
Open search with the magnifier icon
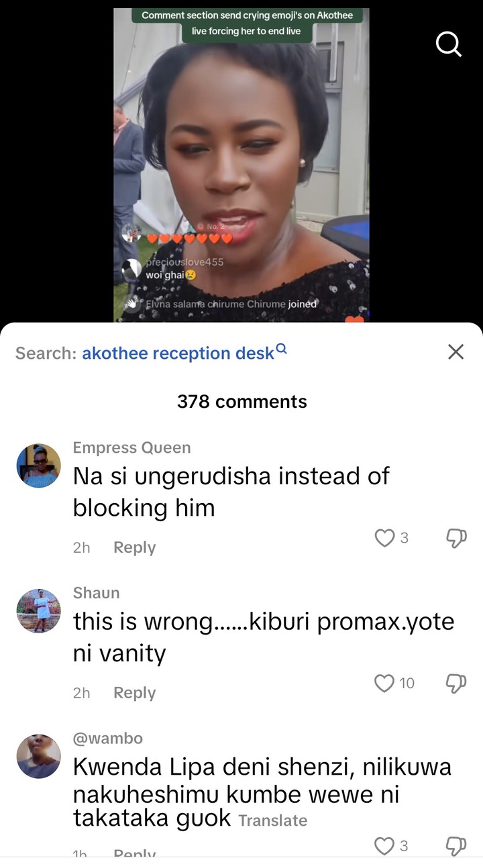click(449, 45)
